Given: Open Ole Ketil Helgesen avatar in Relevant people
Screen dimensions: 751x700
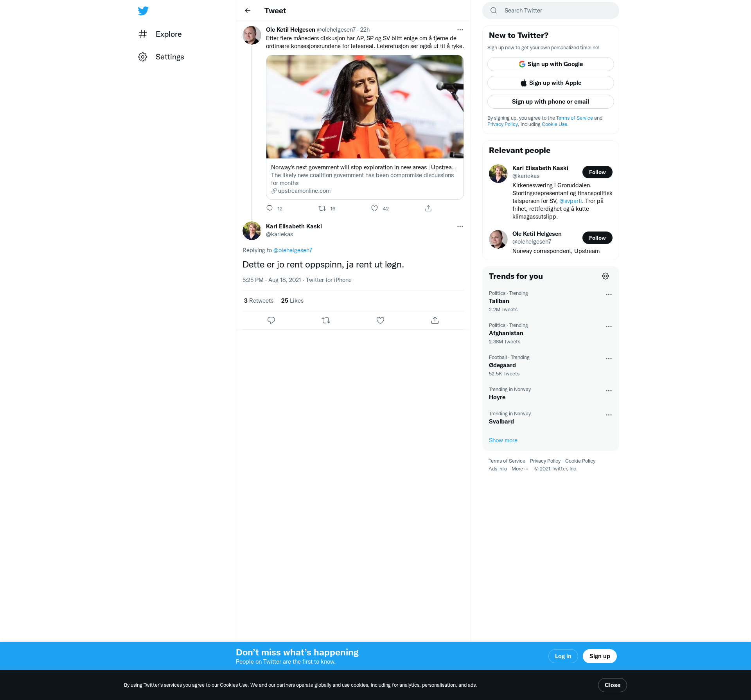Looking at the screenshot, I should (498, 239).
